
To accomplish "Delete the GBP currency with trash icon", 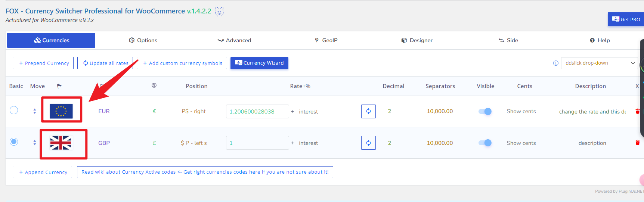I will click(x=638, y=143).
